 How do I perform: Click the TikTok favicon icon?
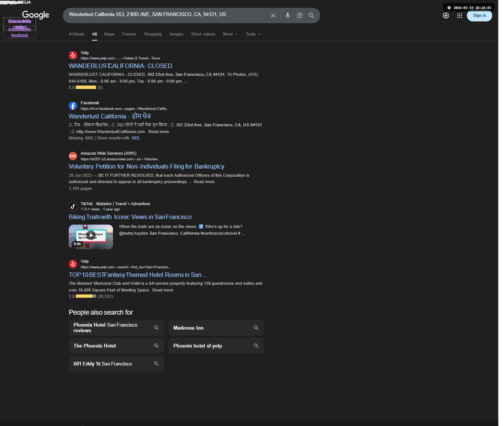[73, 206]
